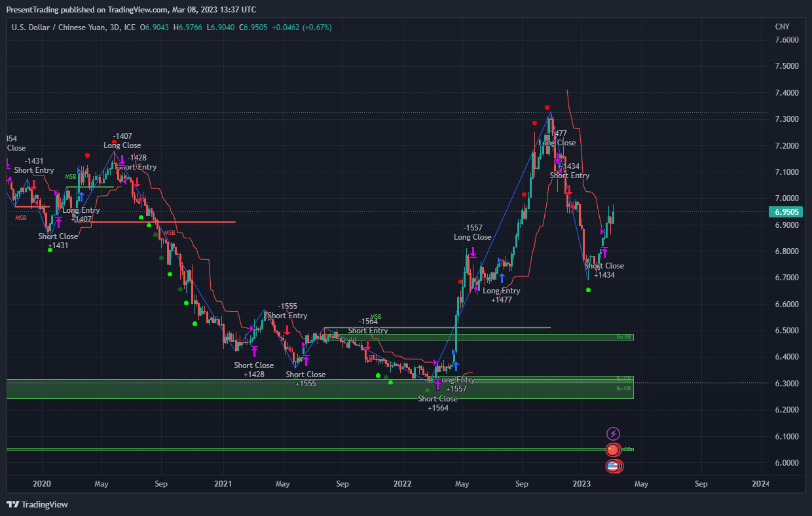Click the current price label 6.9505
The height and width of the screenshot is (516, 812).
786,212
